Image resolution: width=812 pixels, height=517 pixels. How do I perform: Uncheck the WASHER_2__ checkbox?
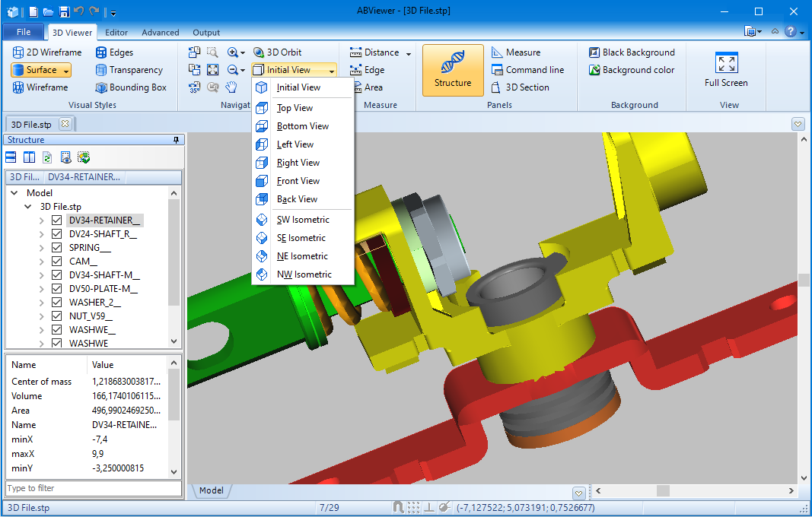57,303
